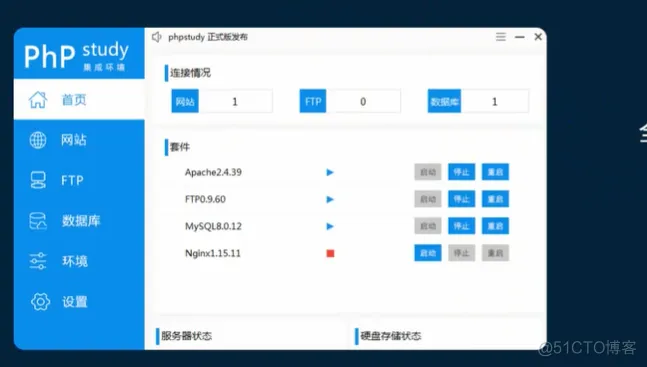Click the 硬盘存储状态 section heading

(x=391, y=336)
